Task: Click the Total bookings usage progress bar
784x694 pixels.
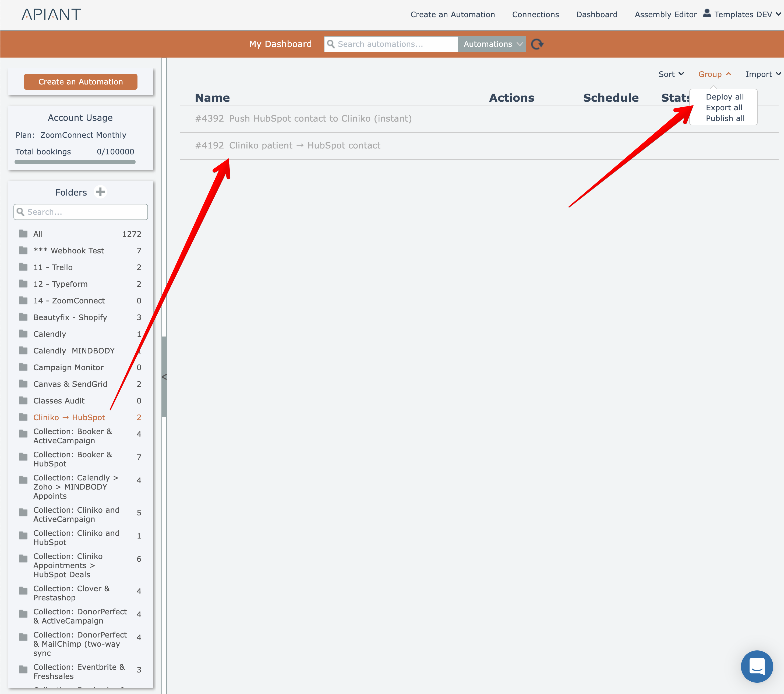Action: [x=75, y=162]
